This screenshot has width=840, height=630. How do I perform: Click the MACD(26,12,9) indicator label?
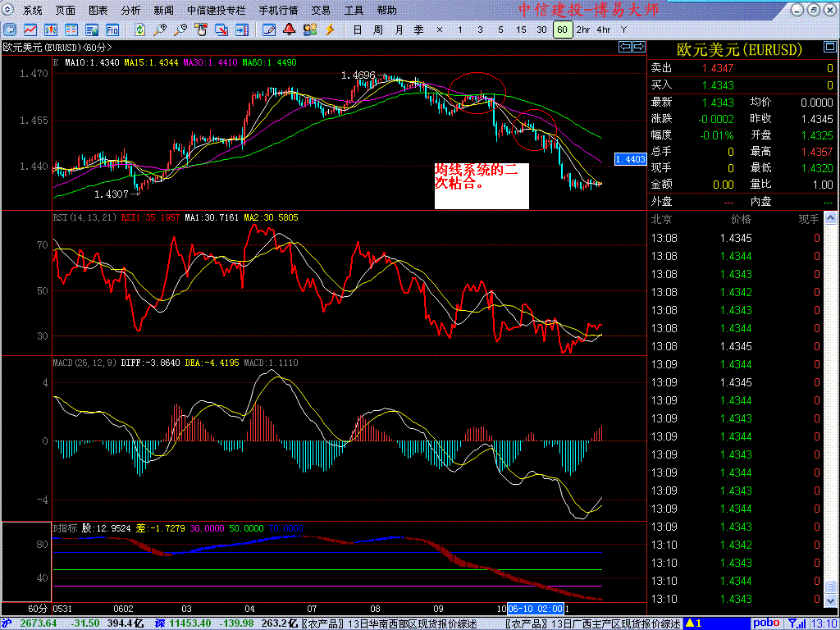click(x=84, y=363)
